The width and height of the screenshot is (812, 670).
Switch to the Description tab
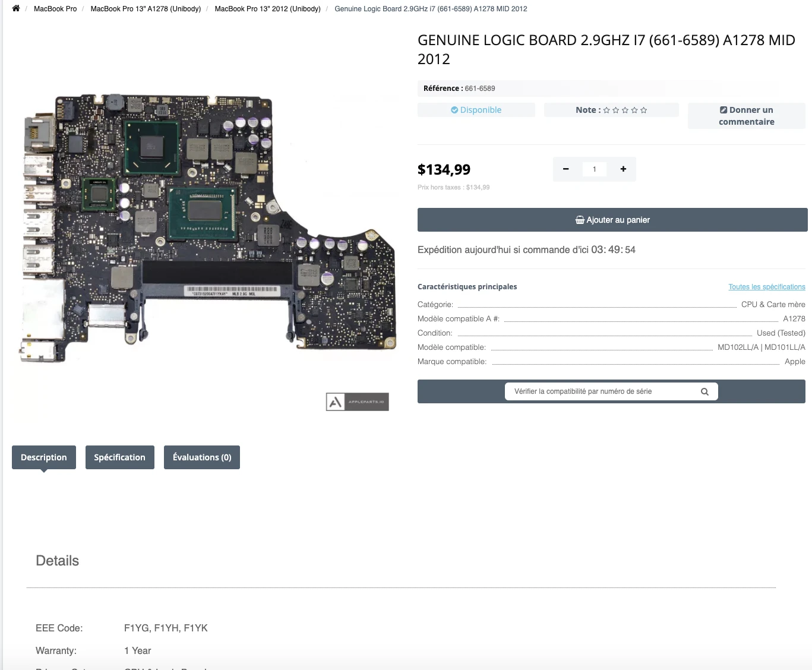click(44, 457)
